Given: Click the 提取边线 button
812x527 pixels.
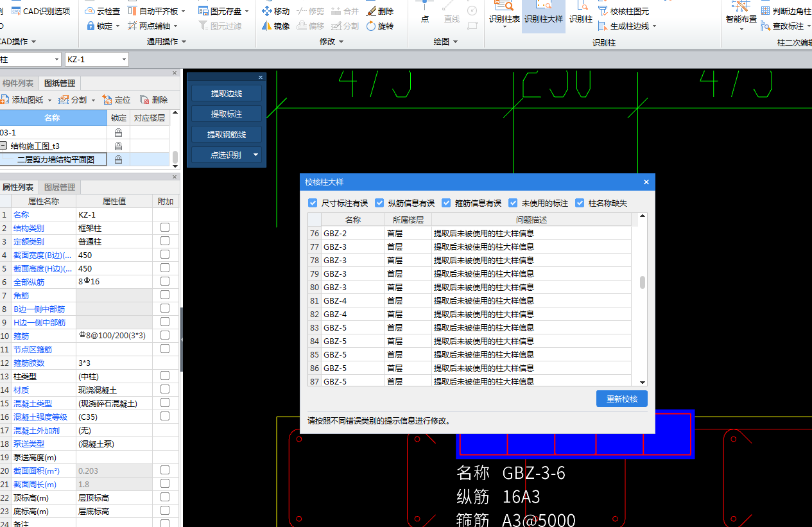Looking at the screenshot, I should point(227,93).
